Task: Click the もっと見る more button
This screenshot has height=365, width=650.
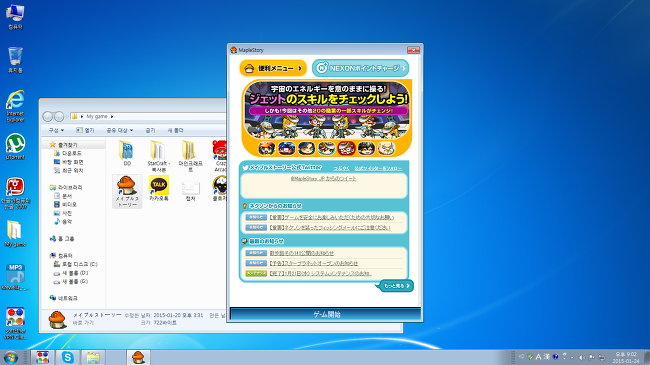Action: pyautogui.click(x=396, y=286)
